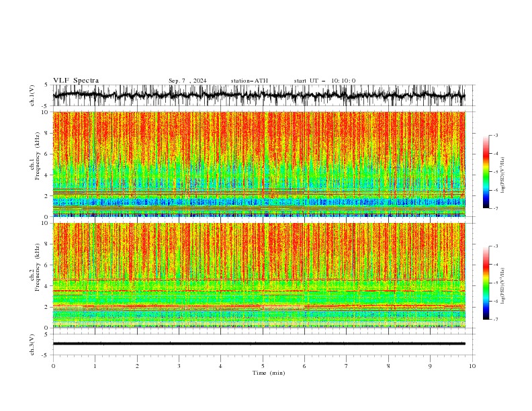Click the ch.1 voltage waveform trace
Screen dimensions: 532x411
[259, 95]
